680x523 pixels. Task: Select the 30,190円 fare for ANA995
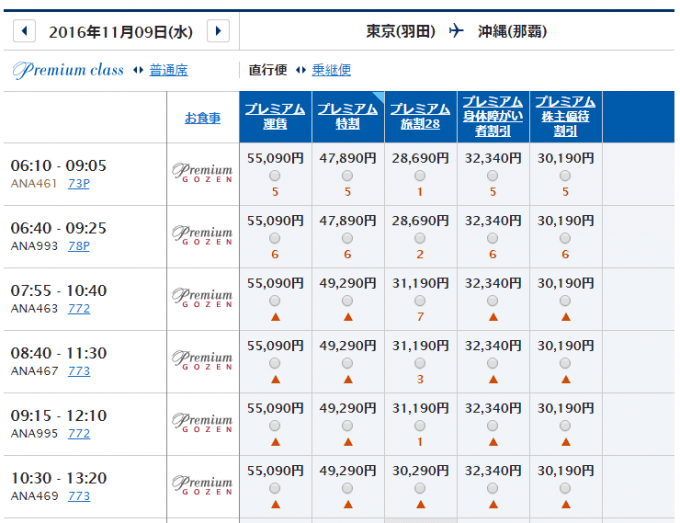[565, 426]
